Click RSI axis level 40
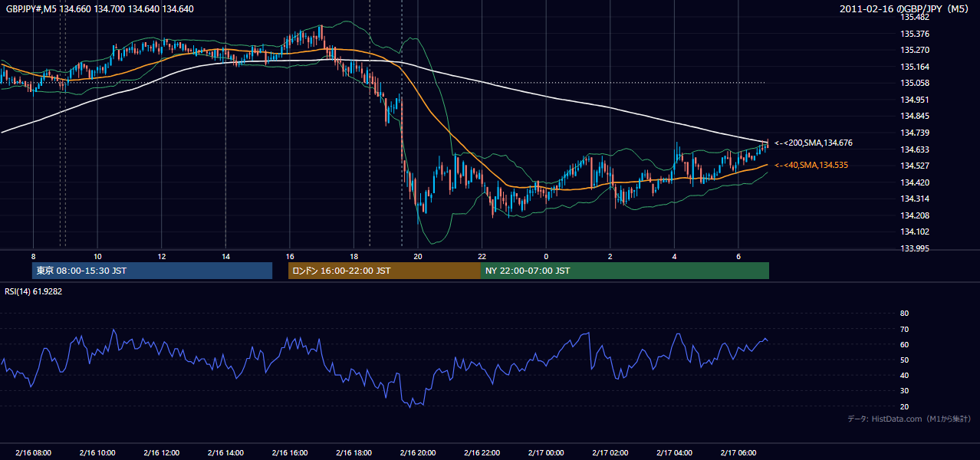Viewport: 980px width, 460px height. 904,375
